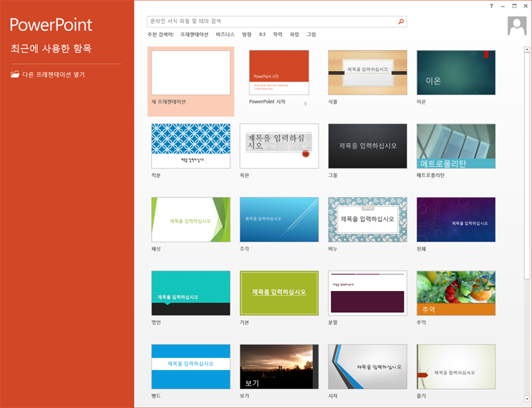The height and width of the screenshot is (408, 532).
Task: Select suggested search 파랑
Action: coord(294,35)
